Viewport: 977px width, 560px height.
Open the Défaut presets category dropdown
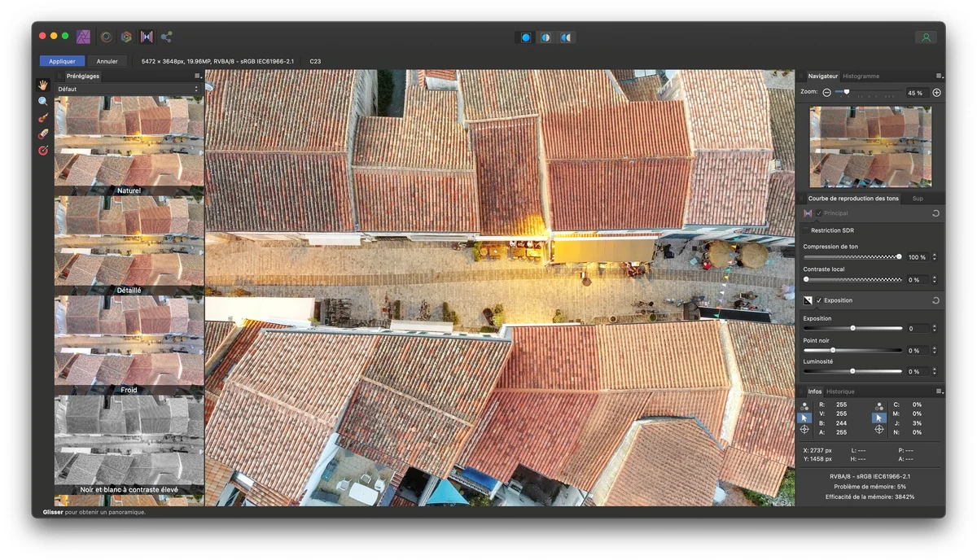pyautogui.click(x=129, y=89)
